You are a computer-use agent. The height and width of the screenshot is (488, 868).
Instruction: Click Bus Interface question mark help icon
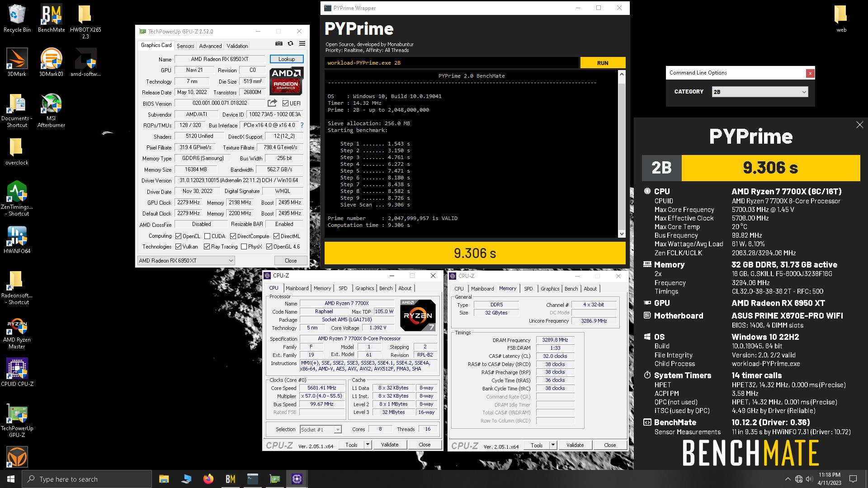coord(302,125)
